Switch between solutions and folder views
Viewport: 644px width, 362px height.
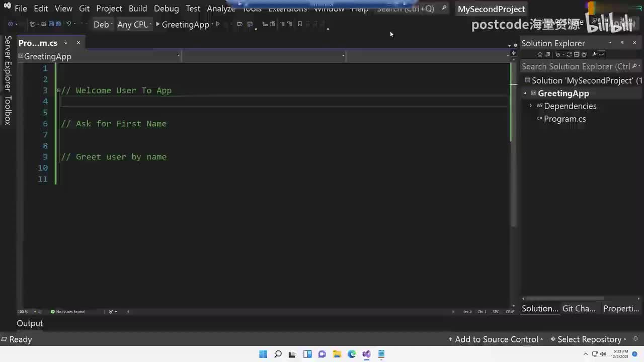coord(548,54)
